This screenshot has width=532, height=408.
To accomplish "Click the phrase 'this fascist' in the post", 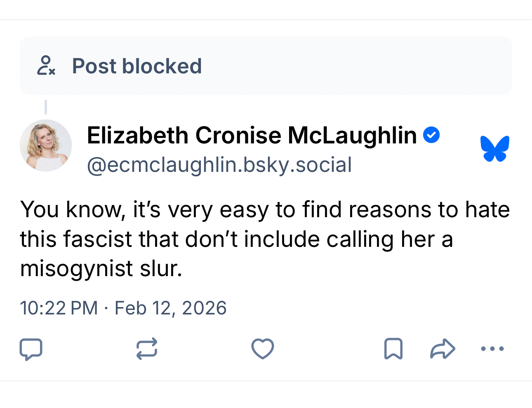I will tap(75, 239).
